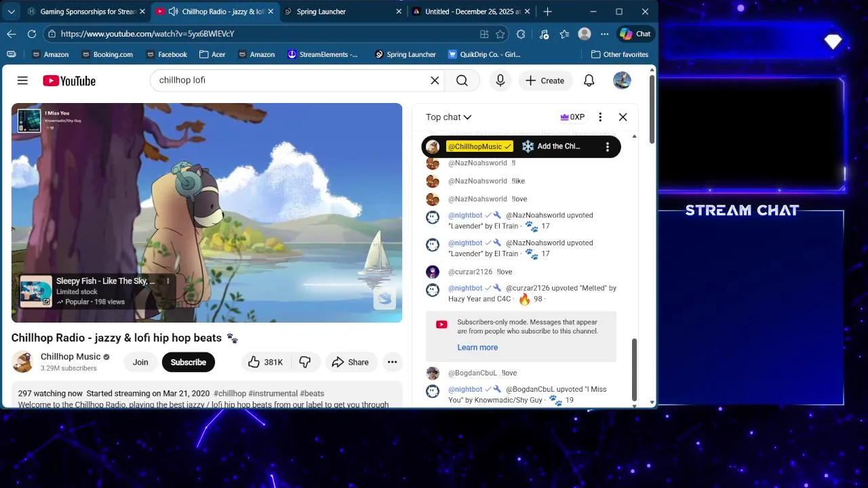Expand the tab actions menu chevron
This screenshot has height=488, width=868.
tap(11, 12)
